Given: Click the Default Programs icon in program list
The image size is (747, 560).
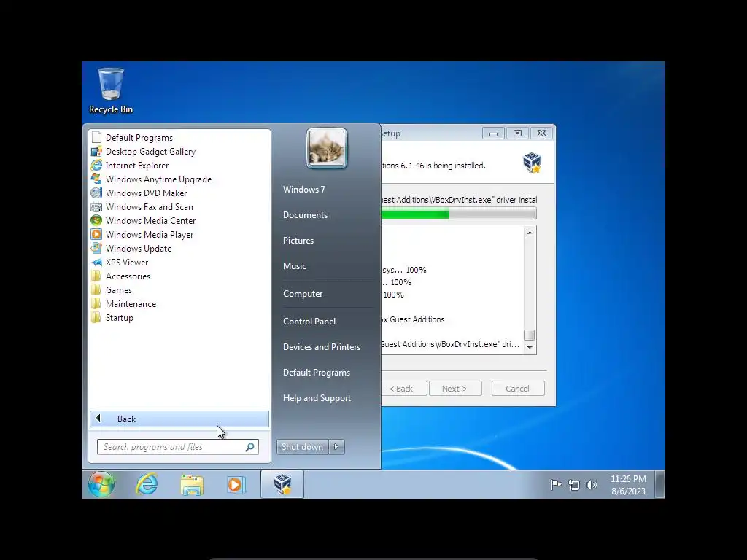Looking at the screenshot, I should [x=96, y=138].
